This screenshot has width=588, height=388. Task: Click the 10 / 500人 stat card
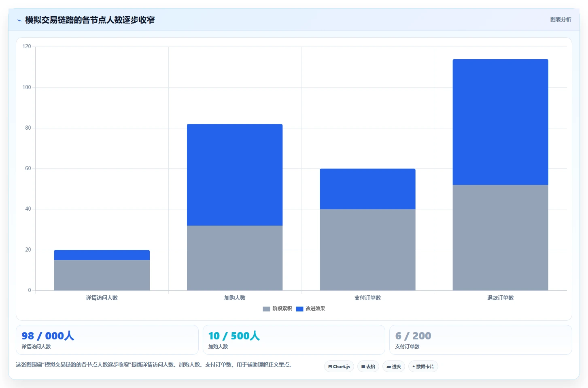pyautogui.click(x=294, y=340)
